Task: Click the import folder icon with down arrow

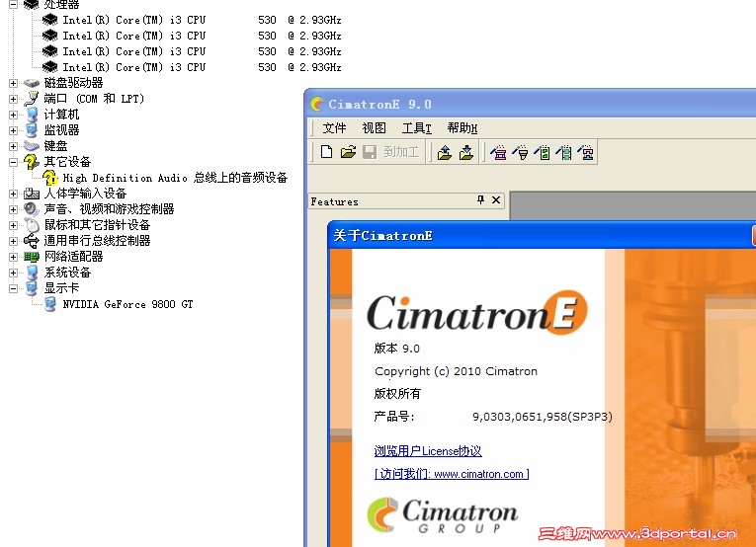Action: click(x=466, y=153)
